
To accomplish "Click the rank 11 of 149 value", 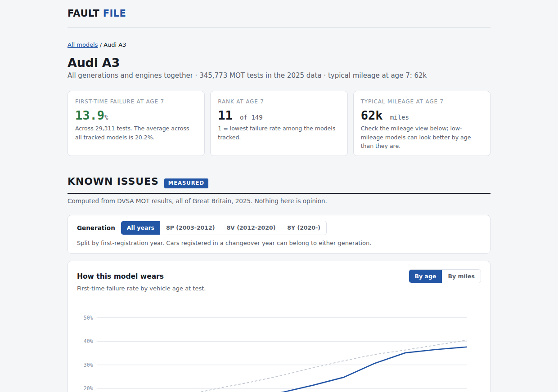I will (240, 116).
